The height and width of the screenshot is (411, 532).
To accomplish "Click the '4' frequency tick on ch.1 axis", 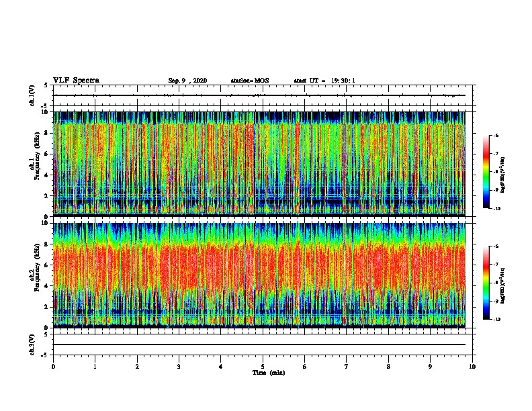I will [46, 175].
